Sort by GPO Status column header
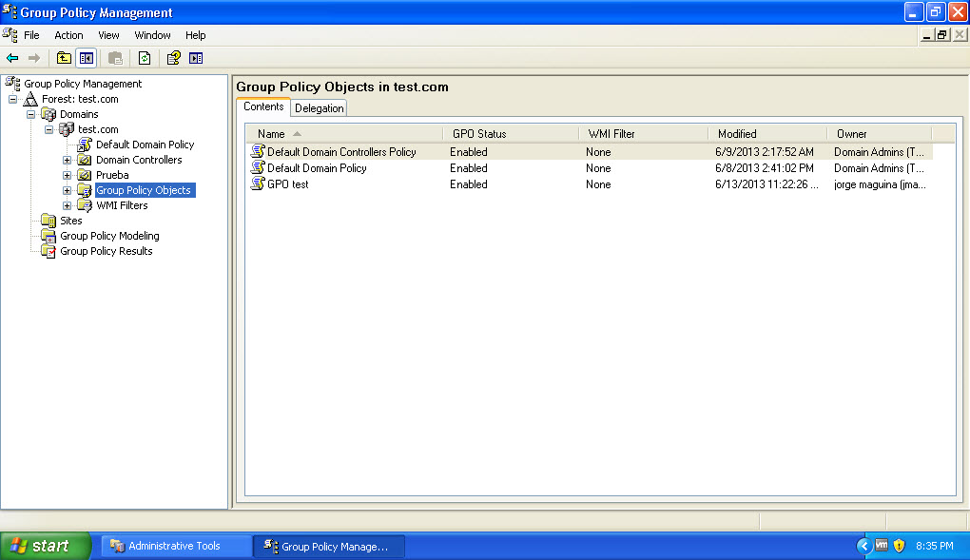Image resolution: width=970 pixels, height=560 pixels. click(x=511, y=134)
